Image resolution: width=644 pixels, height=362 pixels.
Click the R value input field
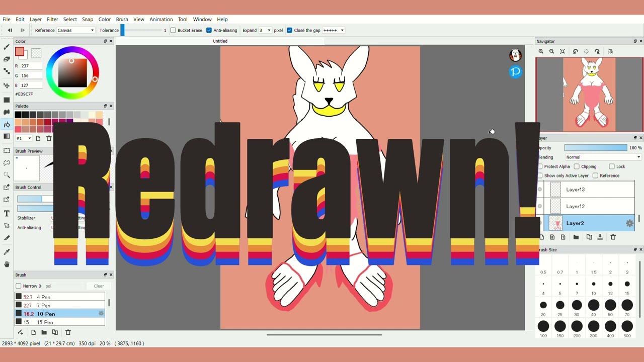click(32, 66)
